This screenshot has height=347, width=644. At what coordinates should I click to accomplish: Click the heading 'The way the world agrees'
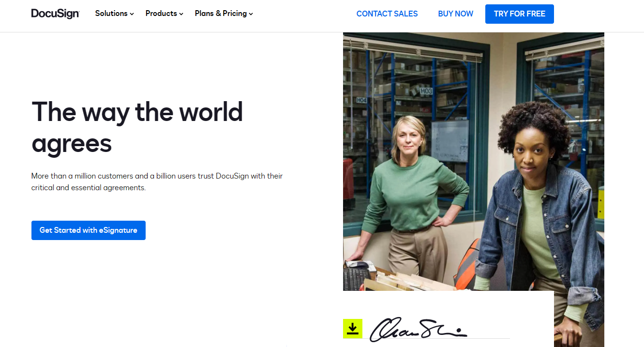click(x=137, y=127)
